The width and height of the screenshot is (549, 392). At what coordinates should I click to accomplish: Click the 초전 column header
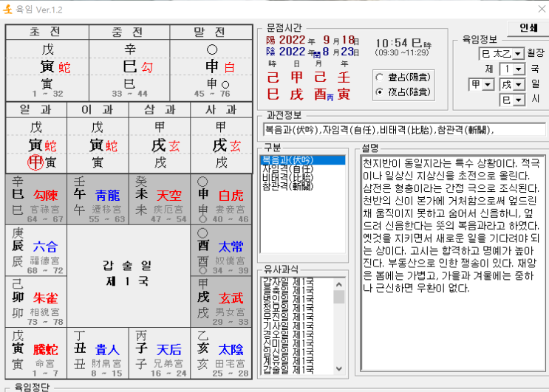click(x=47, y=32)
